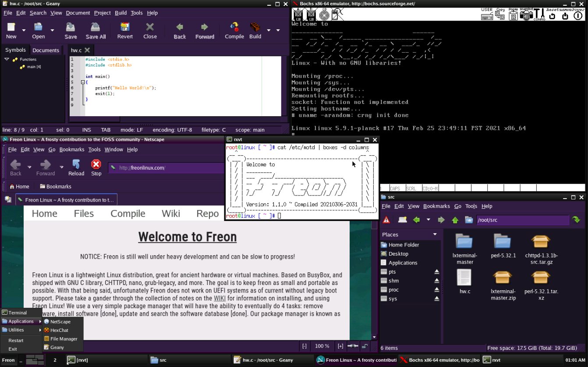588x367 pixels.
Task: Toggle the CD drive in Bochs toolbar
Action: coord(324,14)
